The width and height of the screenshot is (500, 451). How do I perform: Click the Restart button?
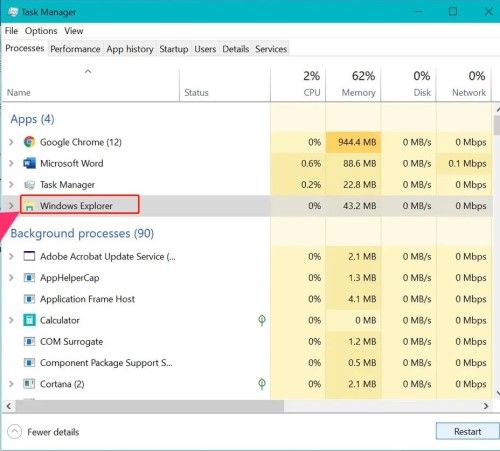(467, 432)
